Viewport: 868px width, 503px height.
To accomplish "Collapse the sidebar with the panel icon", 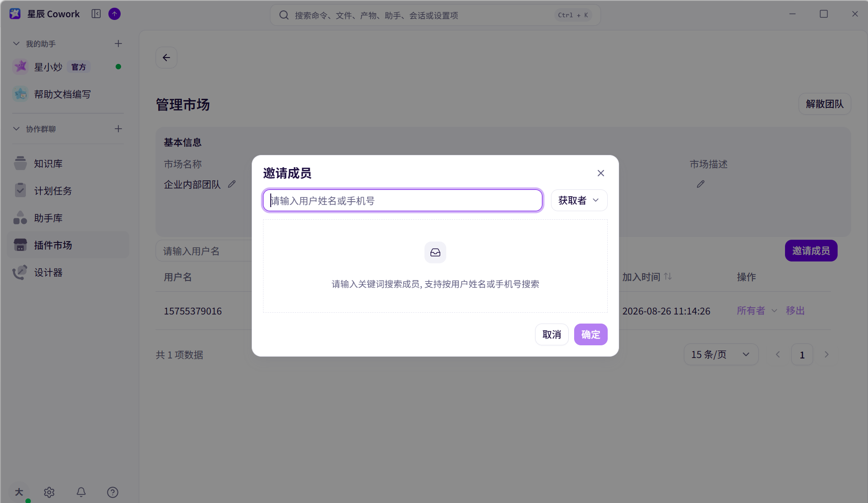I will coord(96,14).
